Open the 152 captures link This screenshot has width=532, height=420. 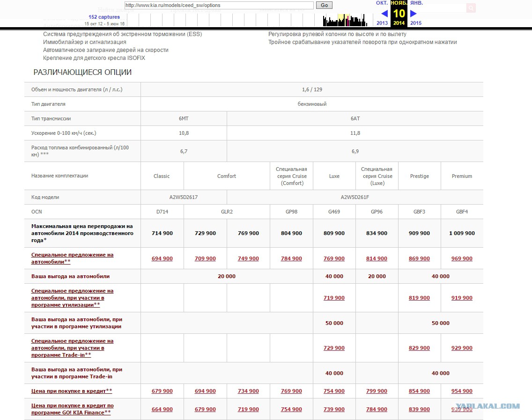coord(104,17)
